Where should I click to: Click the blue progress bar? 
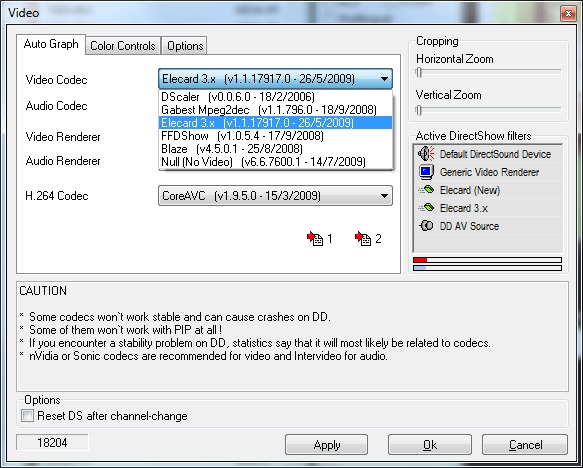pyautogui.click(x=487, y=268)
